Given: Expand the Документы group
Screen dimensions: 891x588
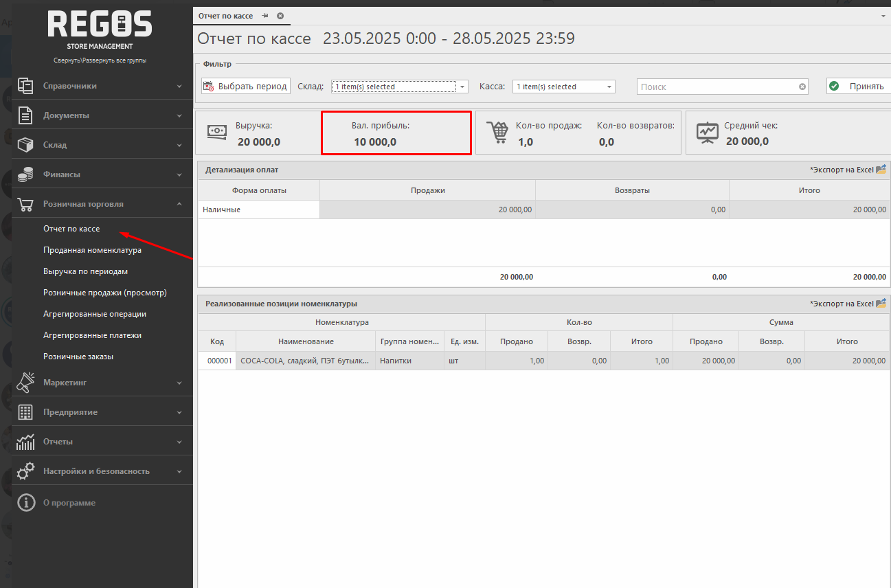Looking at the screenshot, I should (179, 116).
